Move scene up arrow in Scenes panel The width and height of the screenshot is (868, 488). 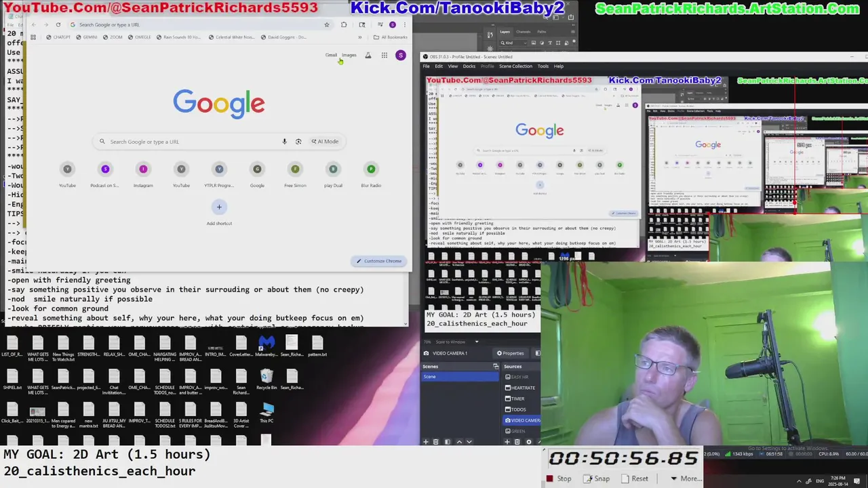[x=459, y=442]
